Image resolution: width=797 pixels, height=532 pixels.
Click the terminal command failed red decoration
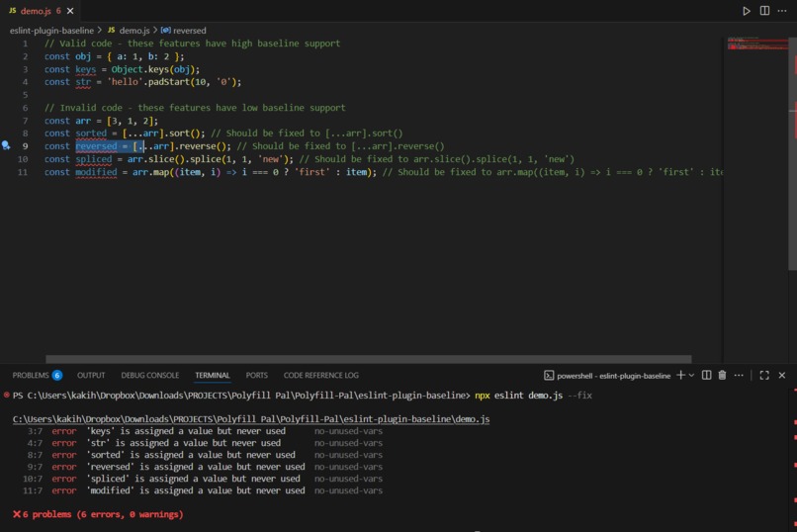(6, 395)
